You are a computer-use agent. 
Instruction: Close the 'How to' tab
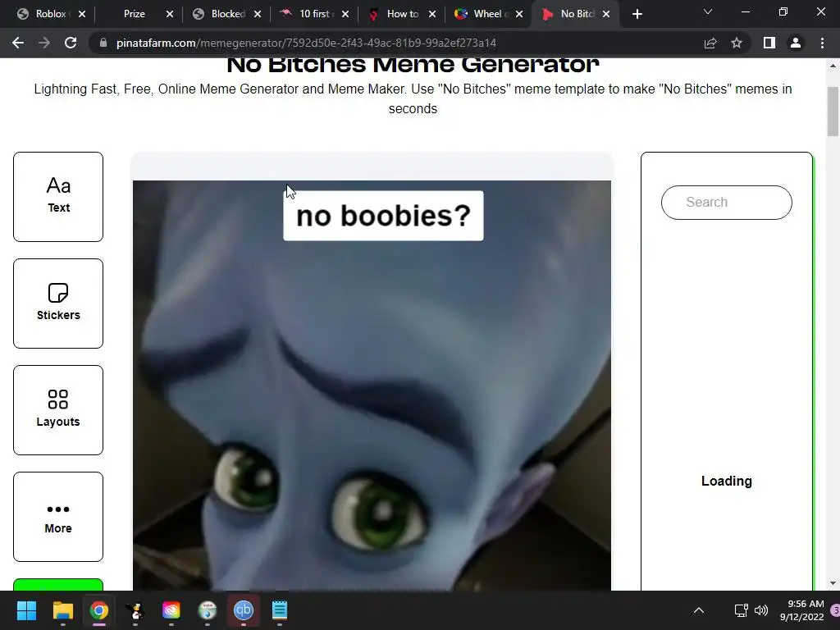(432, 14)
